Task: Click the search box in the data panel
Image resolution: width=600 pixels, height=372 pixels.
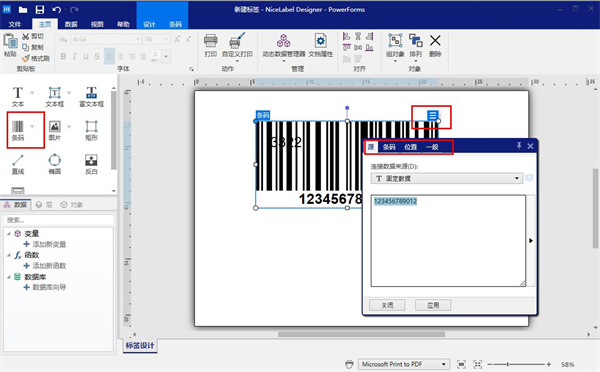Action: click(x=58, y=220)
